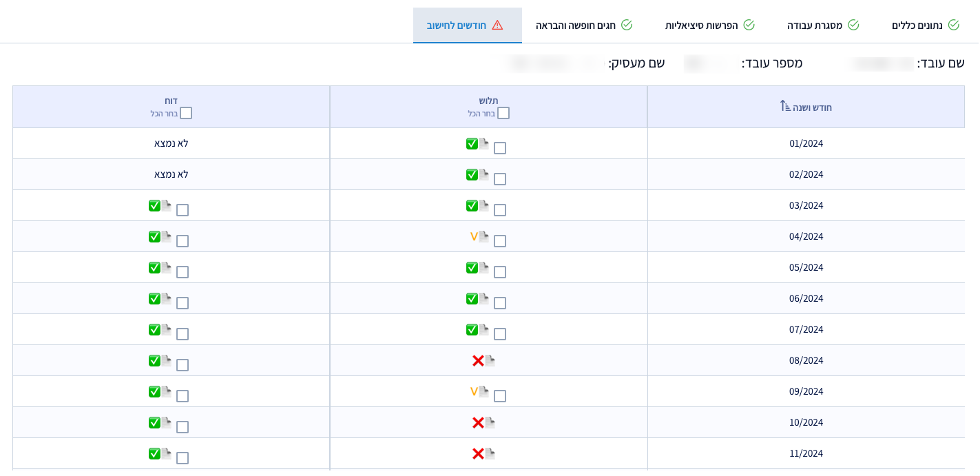Click the report document icon for 11/2024
Image resolution: width=980 pixels, height=476 pixels.
[x=167, y=453]
